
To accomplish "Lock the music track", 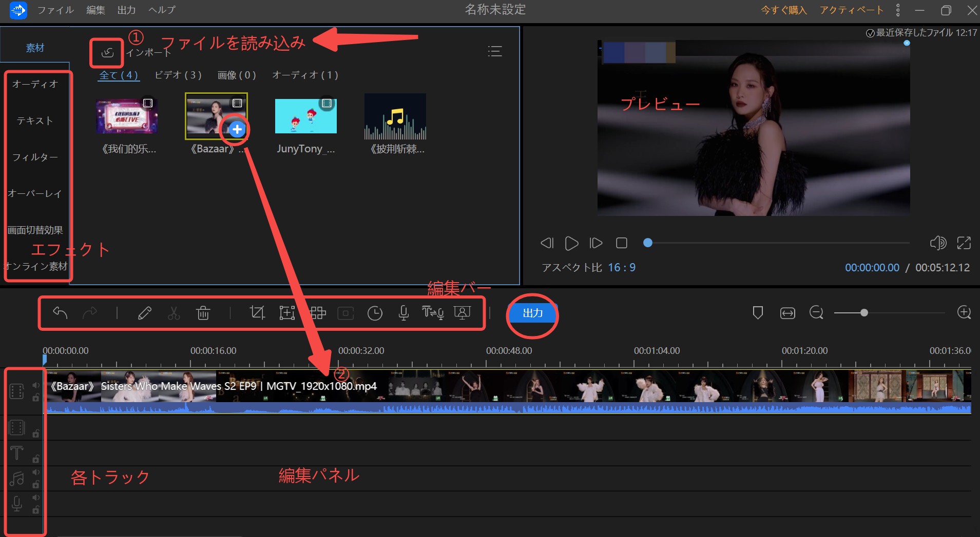I will coord(36,485).
